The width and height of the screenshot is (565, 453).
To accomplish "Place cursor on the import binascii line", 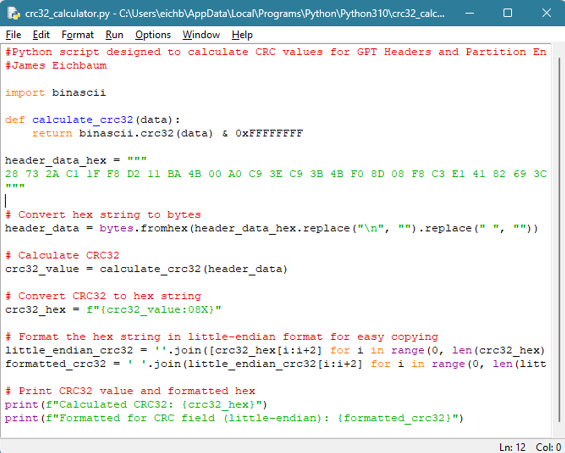I will point(55,93).
